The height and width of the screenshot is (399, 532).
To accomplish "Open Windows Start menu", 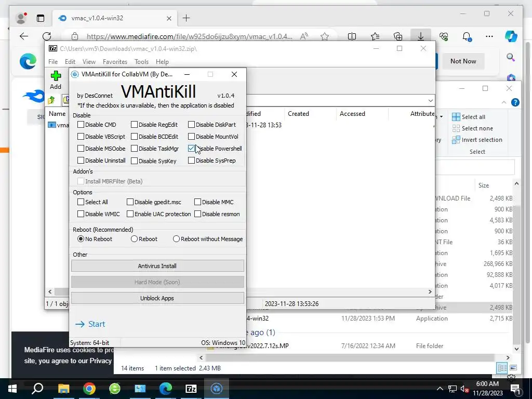I will (12, 389).
